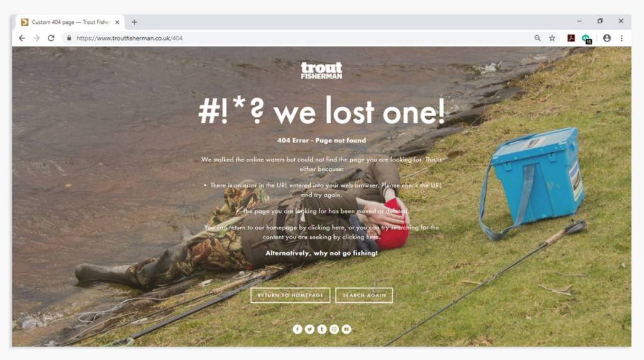The width and height of the screenshot is (644, 360).
Task: Open the Adobe Acrobat extension icon
Action: (571, 38)
